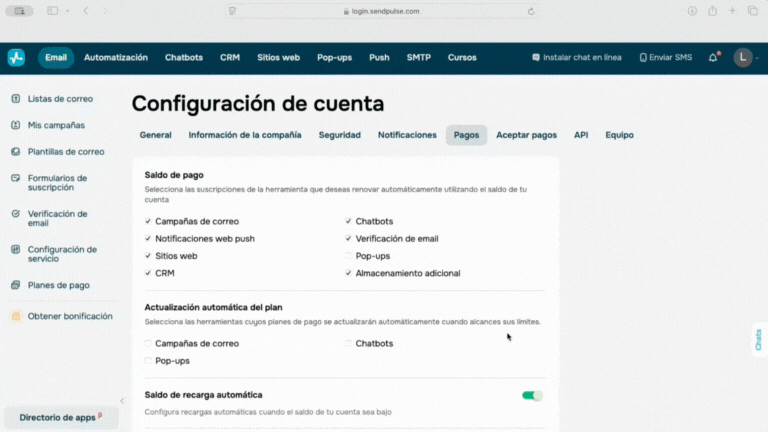Click the chat icon beside Instalar chat

pyautogui.click(x=536, y=58)
